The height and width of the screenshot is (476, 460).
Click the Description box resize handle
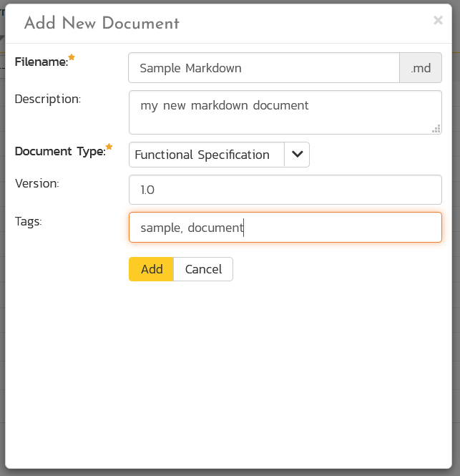[436, 129]
